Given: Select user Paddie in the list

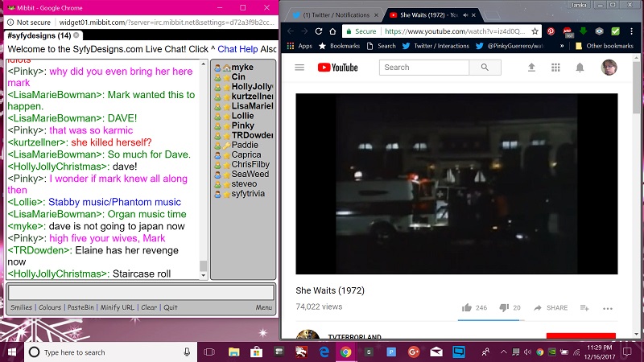Looking at the screenshot, I should point(245,145).
